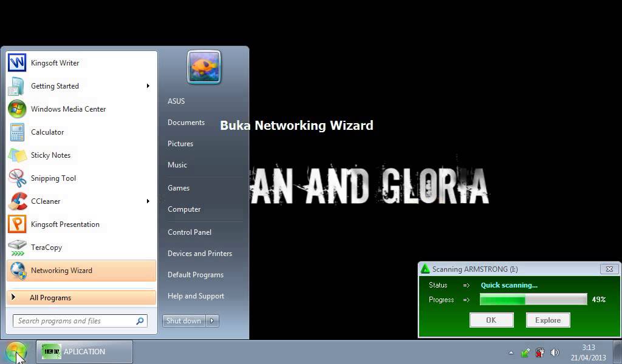Expand the All Programs arrow
The height and width of the screenshot is (364, 622).
coord(13,297)
